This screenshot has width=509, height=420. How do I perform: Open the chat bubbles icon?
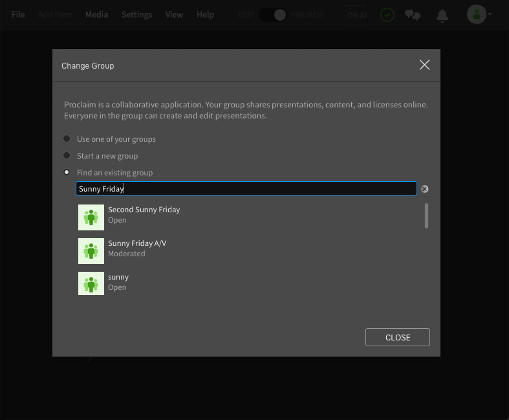click(412, 15)
